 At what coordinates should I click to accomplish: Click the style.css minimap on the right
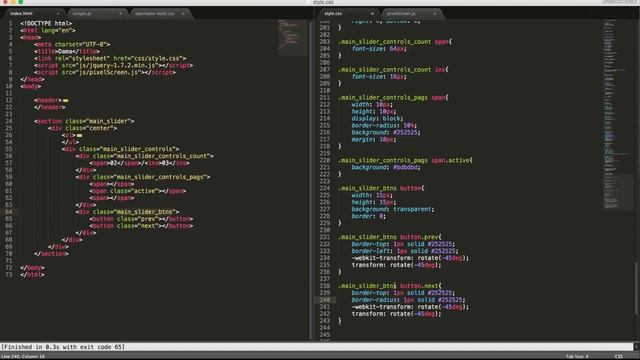pos(618,114)
